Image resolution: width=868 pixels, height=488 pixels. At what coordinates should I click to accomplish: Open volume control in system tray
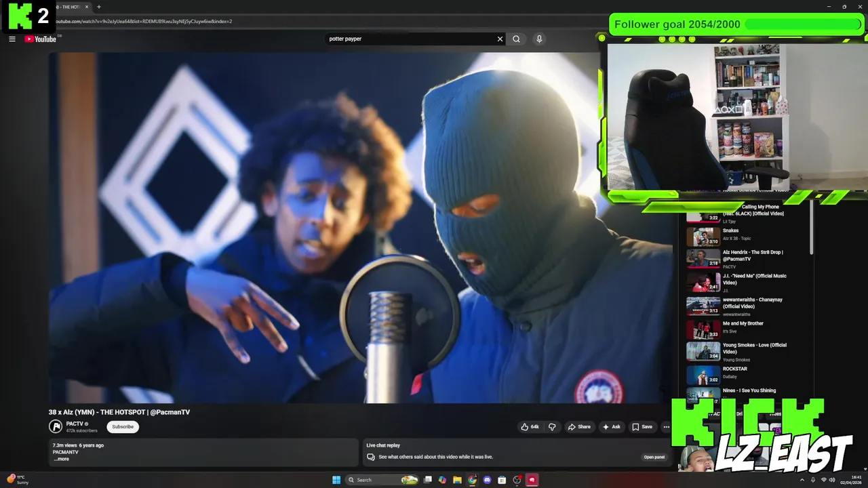[x=832, y=480]
